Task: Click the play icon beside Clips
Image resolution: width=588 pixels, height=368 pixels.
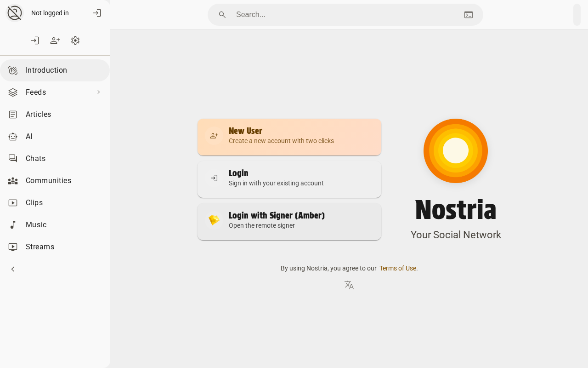Action: (x=13, y=203)
